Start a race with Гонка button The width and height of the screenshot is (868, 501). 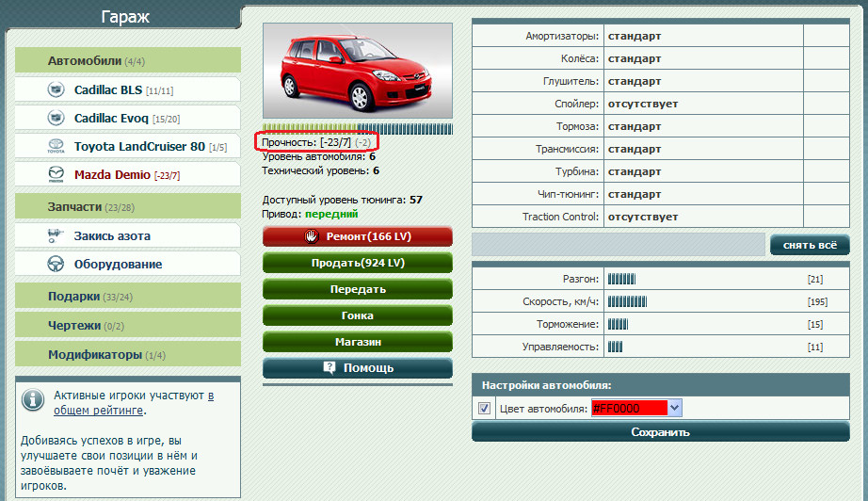click(358, 315)
